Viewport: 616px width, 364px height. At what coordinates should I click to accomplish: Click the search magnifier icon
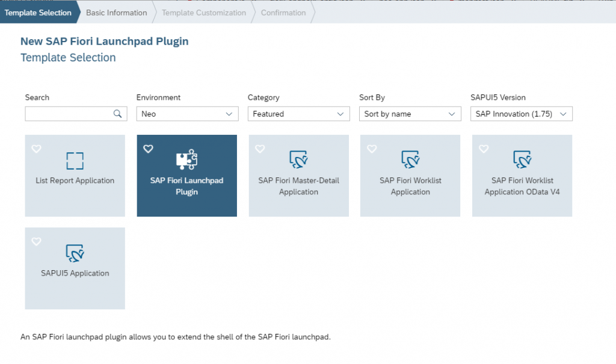[x=117, y=114]
